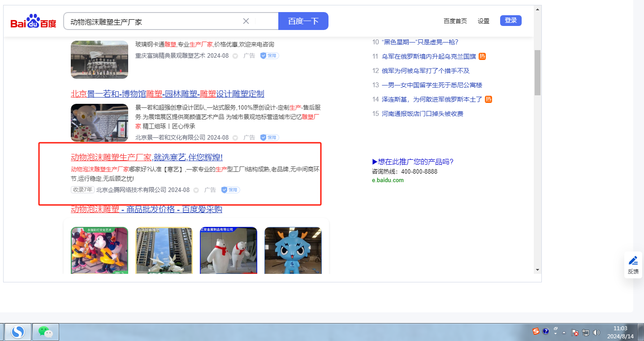The height and width of the screenshot is (341, 644).
Task: Open the white sculpture by high-rise product image
Action: click(164, 251)
